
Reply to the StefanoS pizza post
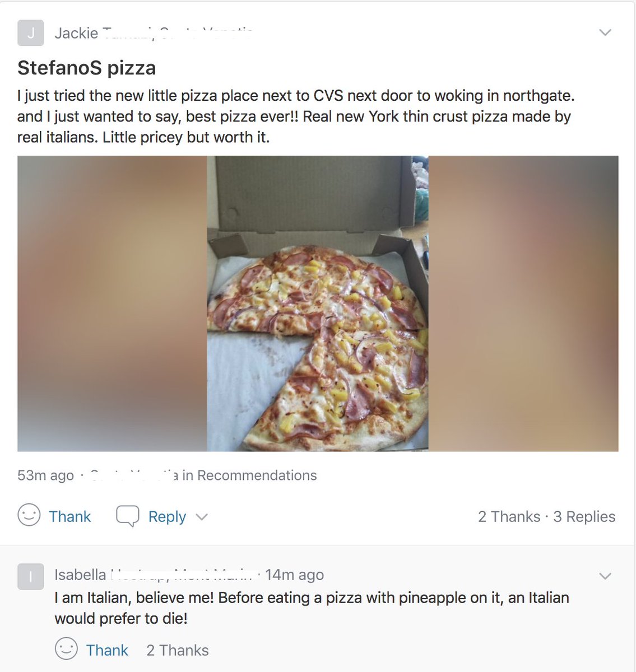[x=167, y=516]
